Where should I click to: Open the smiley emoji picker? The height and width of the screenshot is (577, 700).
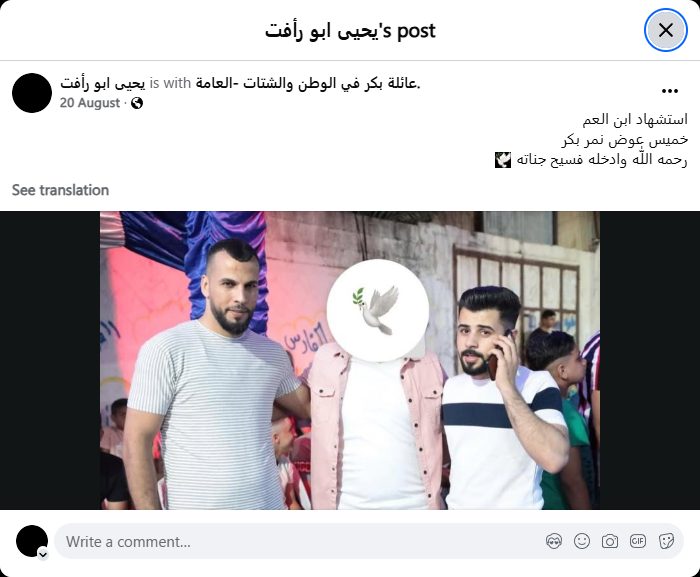582,542
